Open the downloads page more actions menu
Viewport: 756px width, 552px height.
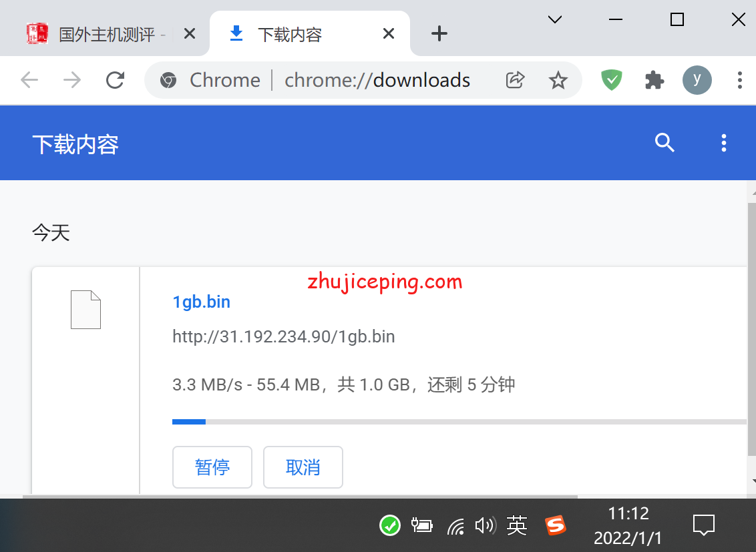(x=723, y=143)
